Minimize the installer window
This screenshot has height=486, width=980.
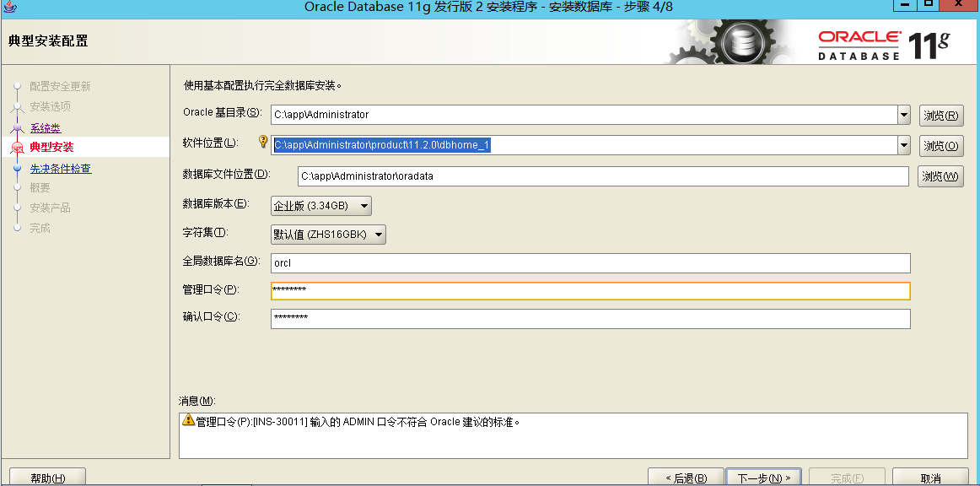pyautogui.click(x=904, y=4)
